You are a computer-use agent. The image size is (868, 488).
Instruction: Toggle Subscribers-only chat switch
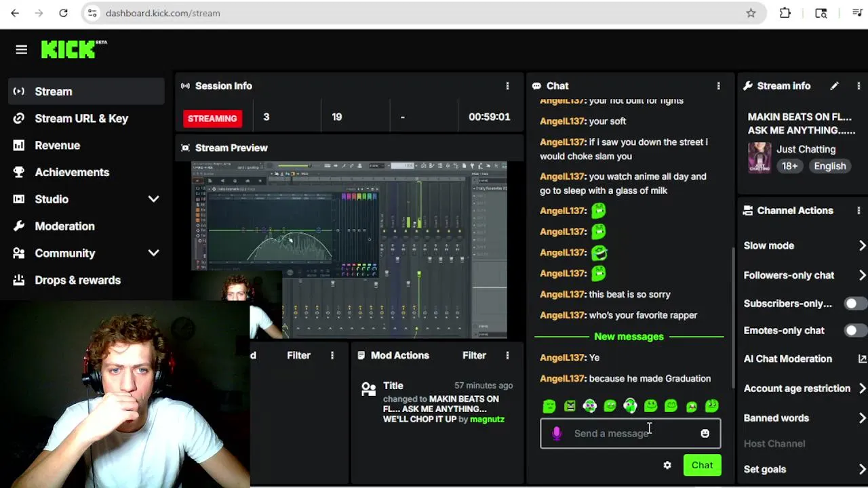[855, 304]
